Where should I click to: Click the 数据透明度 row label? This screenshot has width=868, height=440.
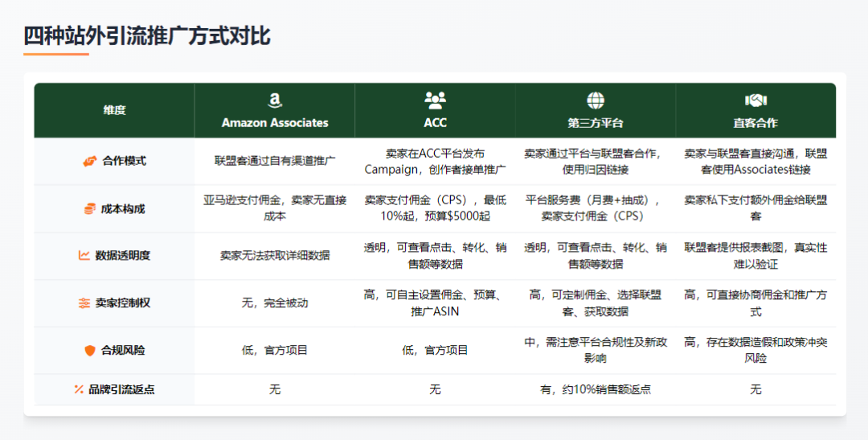click(123, 256)
